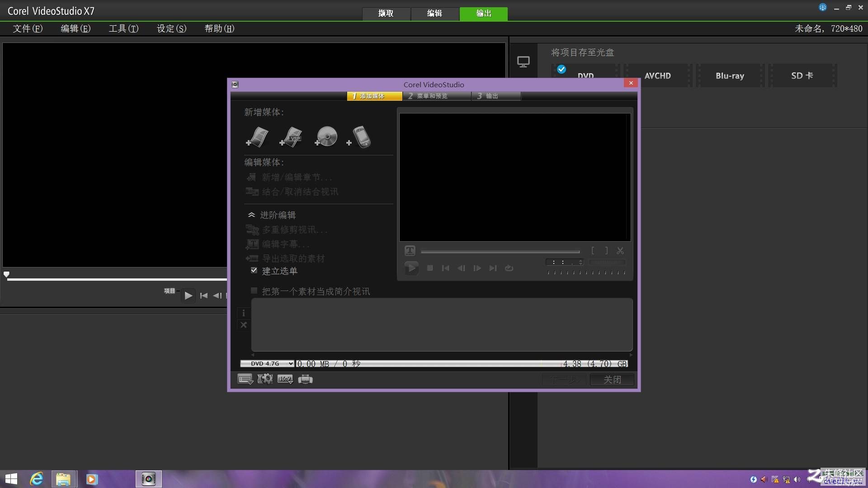868x488 pixels.
Task: Open the Edit menu in menu bar
Action: pyautogui.click(x=75, y=28)
